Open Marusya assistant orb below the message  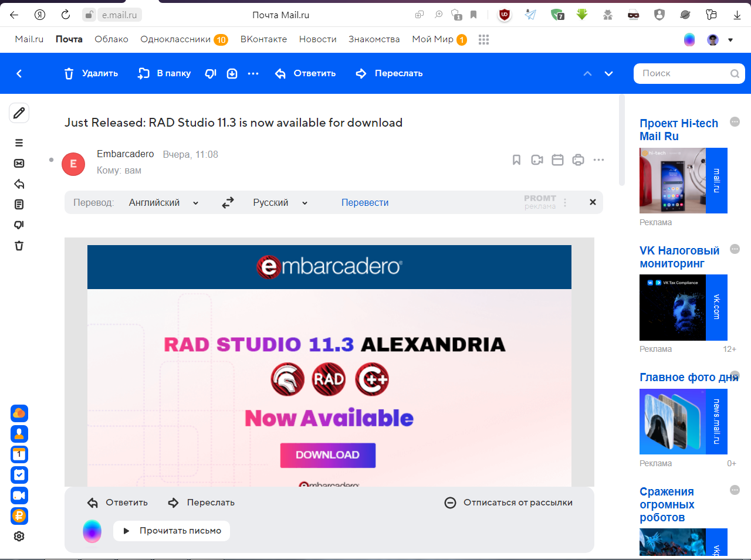(92, 531)
